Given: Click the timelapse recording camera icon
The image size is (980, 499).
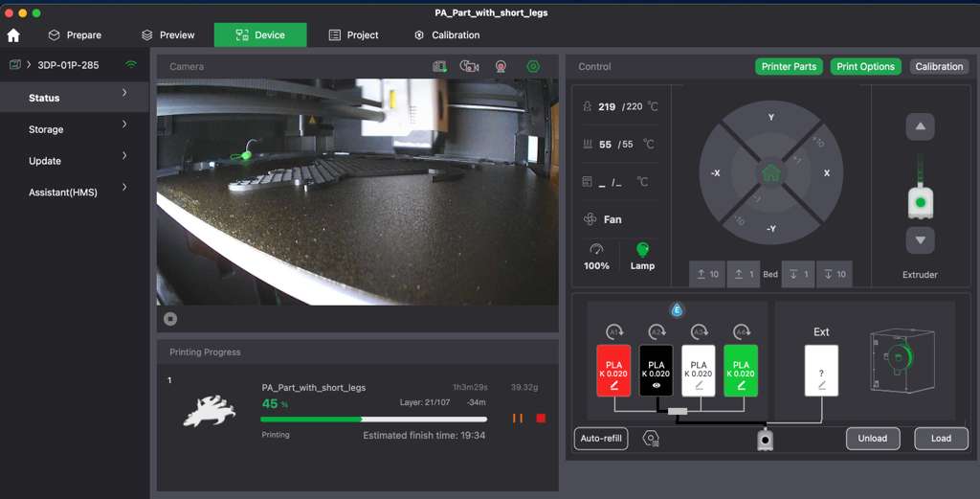Looking at the screenshot, I should click(469, 66).
